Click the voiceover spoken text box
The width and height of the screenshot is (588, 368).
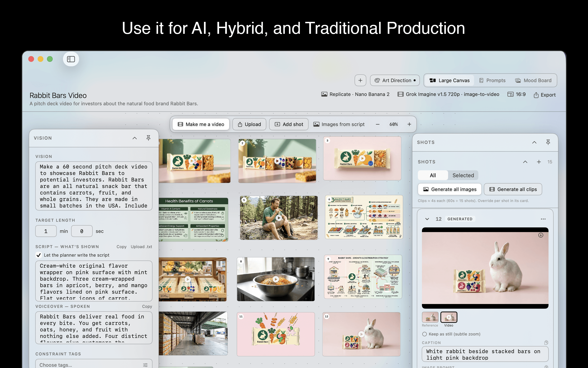click(x=94, y=328)
